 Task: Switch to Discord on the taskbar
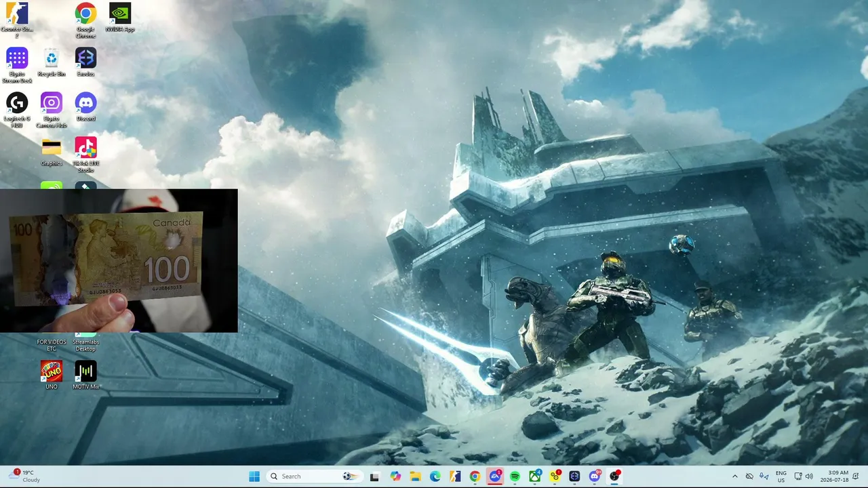[595, 476]
